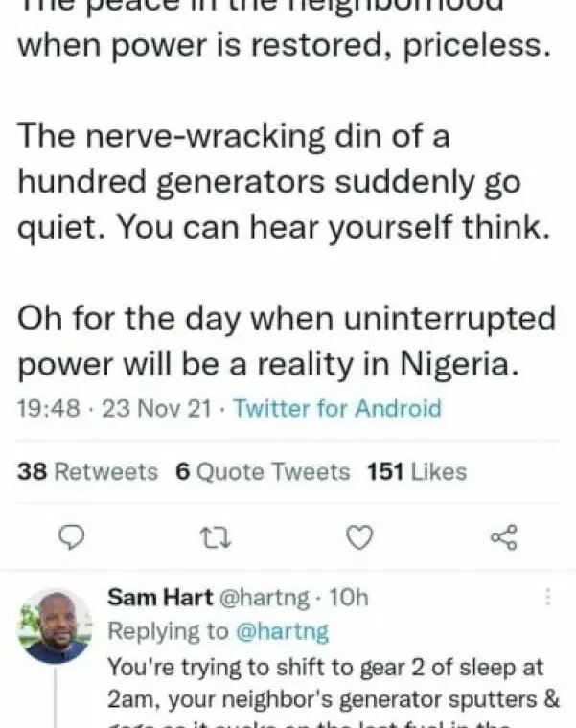The image size is (576, 728).
Task: Like the tweet with the heart icon
Action: pos(358,538)
